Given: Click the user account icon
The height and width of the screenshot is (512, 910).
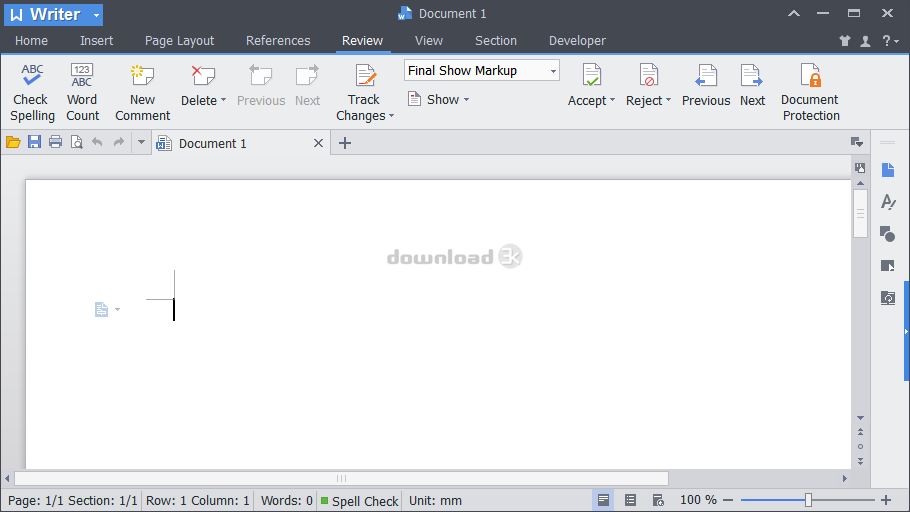Looking at the screenshot, I should point(865,41).
